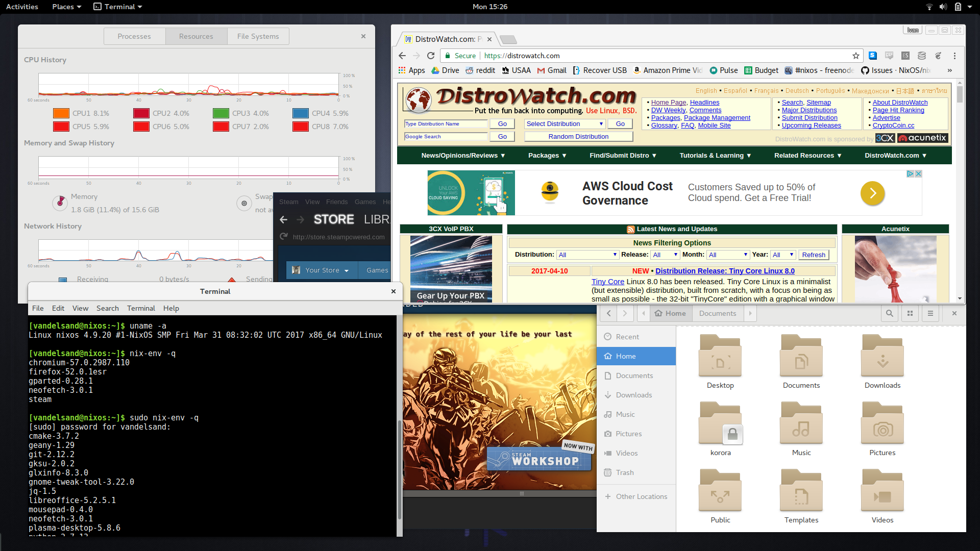980x551 pixels.
Task: Expand the Release filter dropdown
Action: tap(666, 255)
